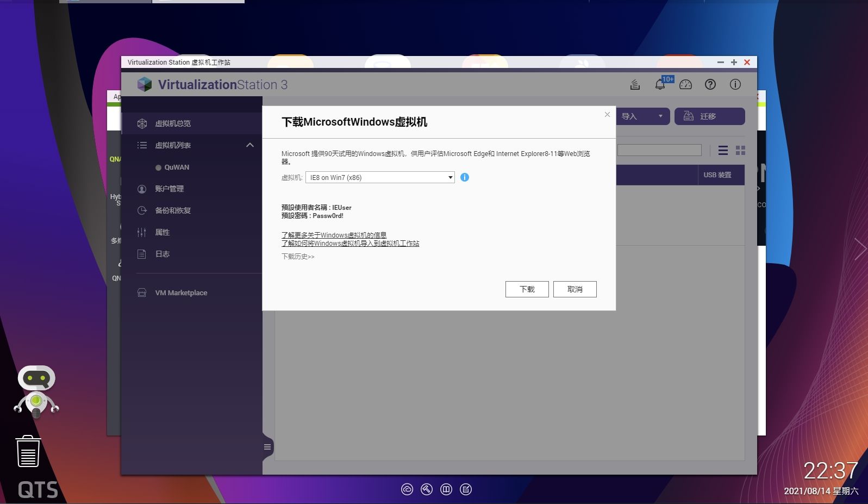The height and width of the screenshot is (504, 868).
Task: Collapse the 虚拟机列表 chevron
Action: pyautogui.click(x=250, y=145)
